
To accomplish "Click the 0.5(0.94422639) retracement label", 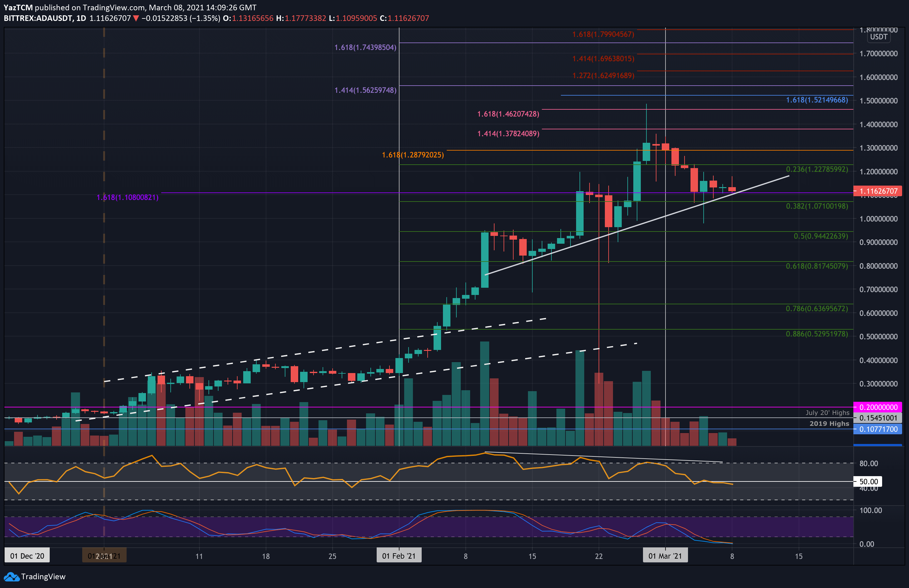I will [821, 236].
